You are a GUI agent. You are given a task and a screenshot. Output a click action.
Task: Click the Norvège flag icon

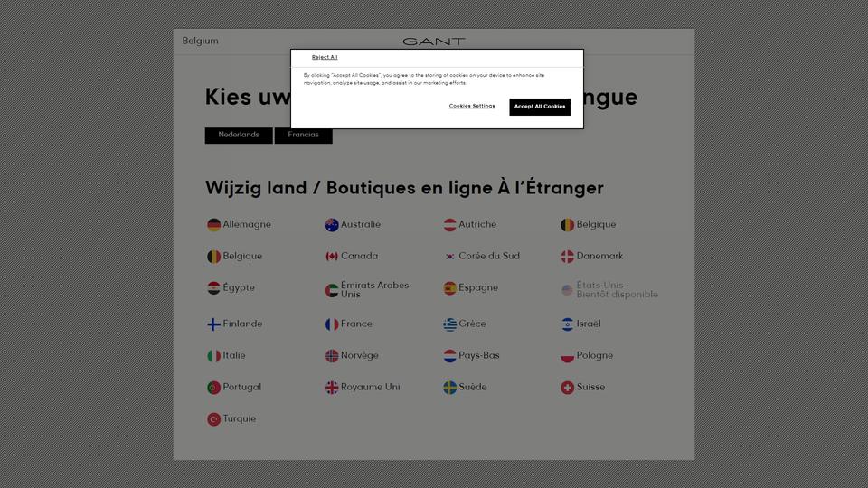[332, 356]
